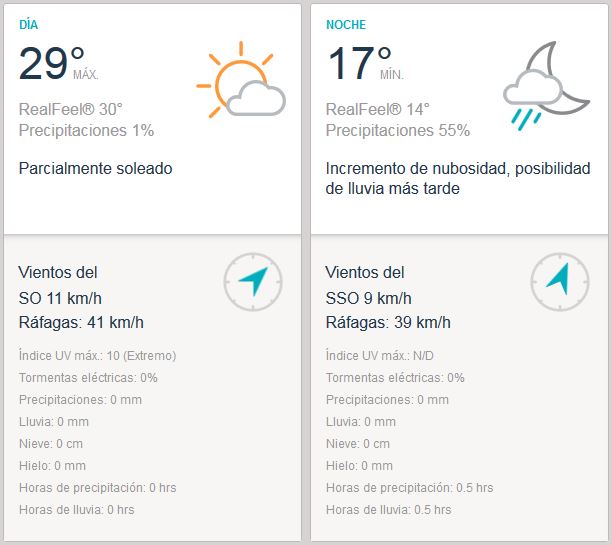Select the DÍA heading
The image size is (612, 545).
pyautogui.click(x=31, y=25)
